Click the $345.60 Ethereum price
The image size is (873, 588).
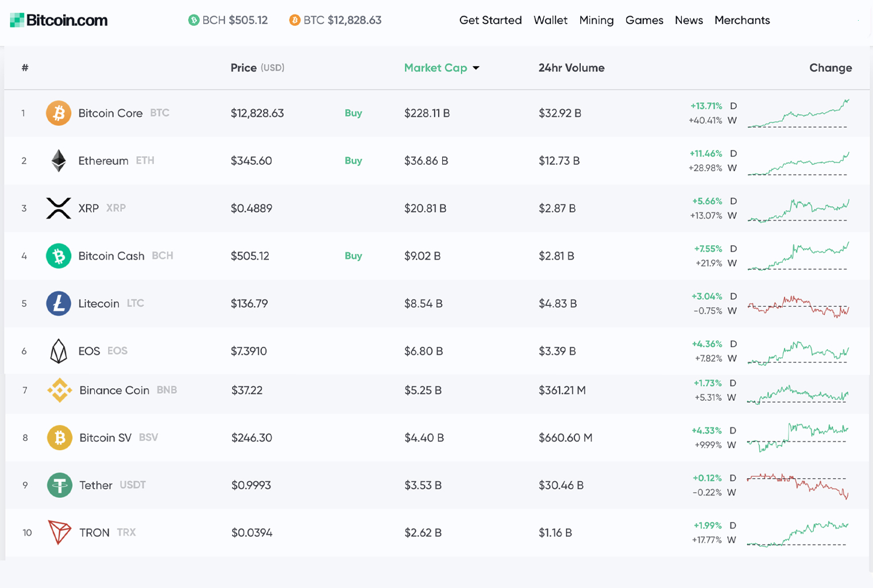point(251,161)
